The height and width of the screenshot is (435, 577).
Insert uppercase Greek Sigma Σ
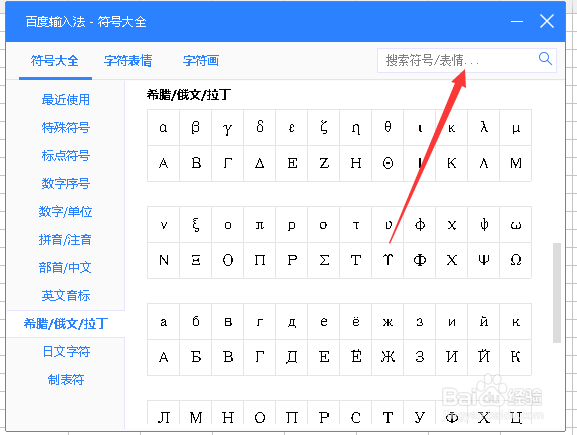tap(323, 260)
